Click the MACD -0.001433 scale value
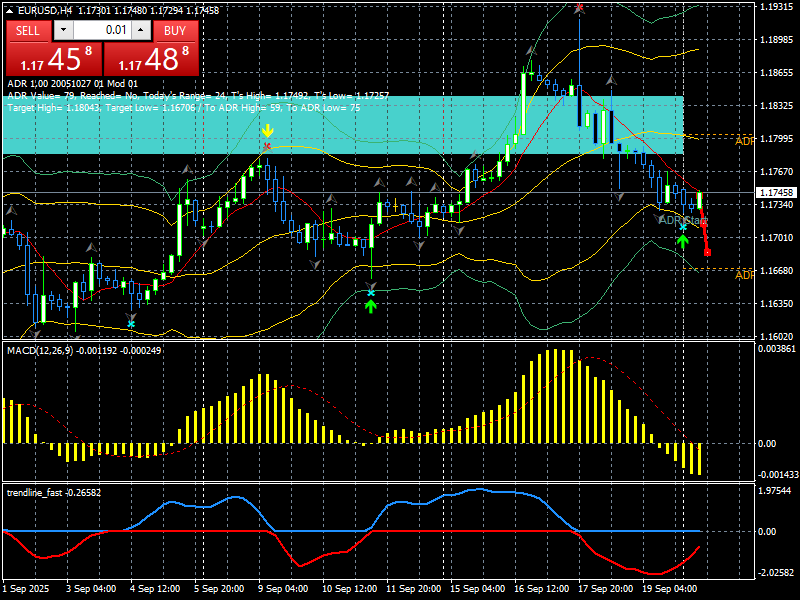The height and width of the screenshot is (600, 800). 777,474
